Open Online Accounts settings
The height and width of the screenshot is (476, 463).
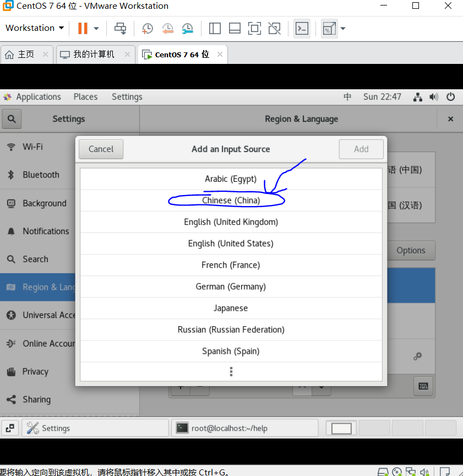[x=37, y=343]
